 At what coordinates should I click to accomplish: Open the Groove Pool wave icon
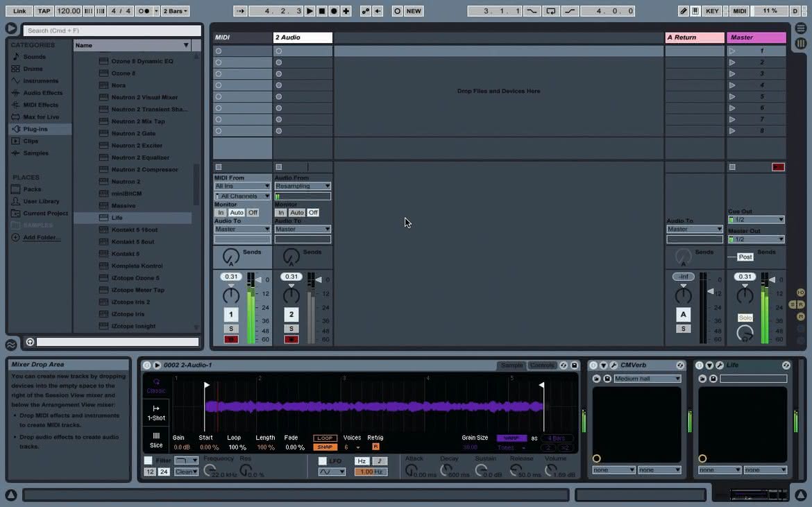point(11,344)
